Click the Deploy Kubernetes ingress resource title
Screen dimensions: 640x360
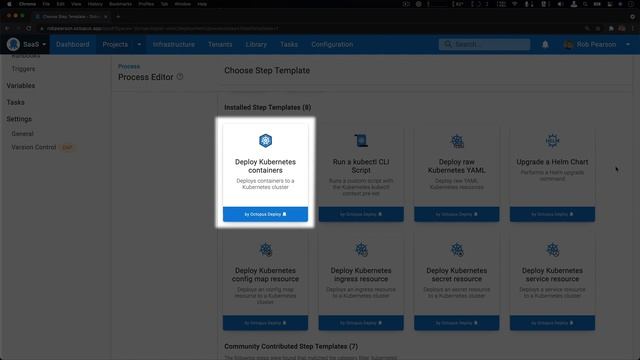tap(361, 275)
